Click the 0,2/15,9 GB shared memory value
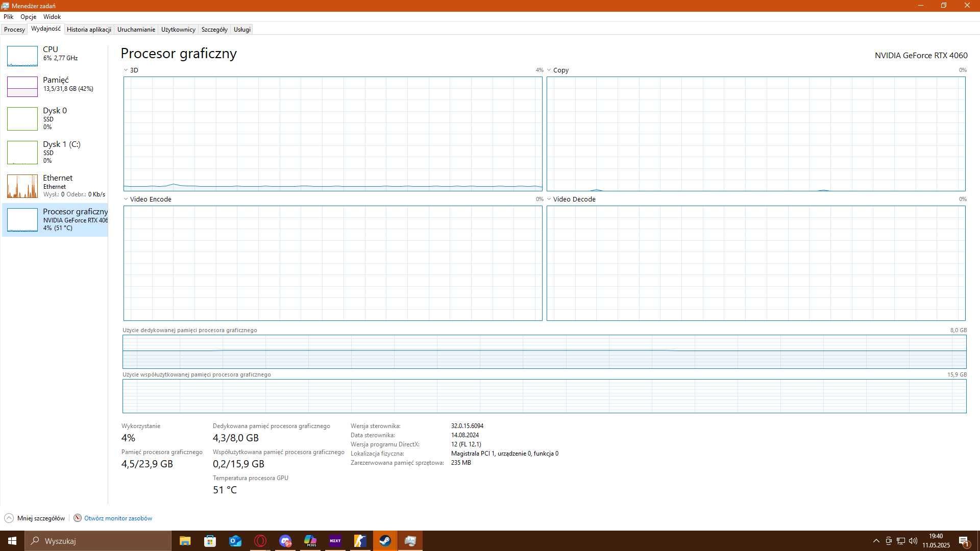Image resolution: width=980 pixels, height=551 pixels. (238, 464)
